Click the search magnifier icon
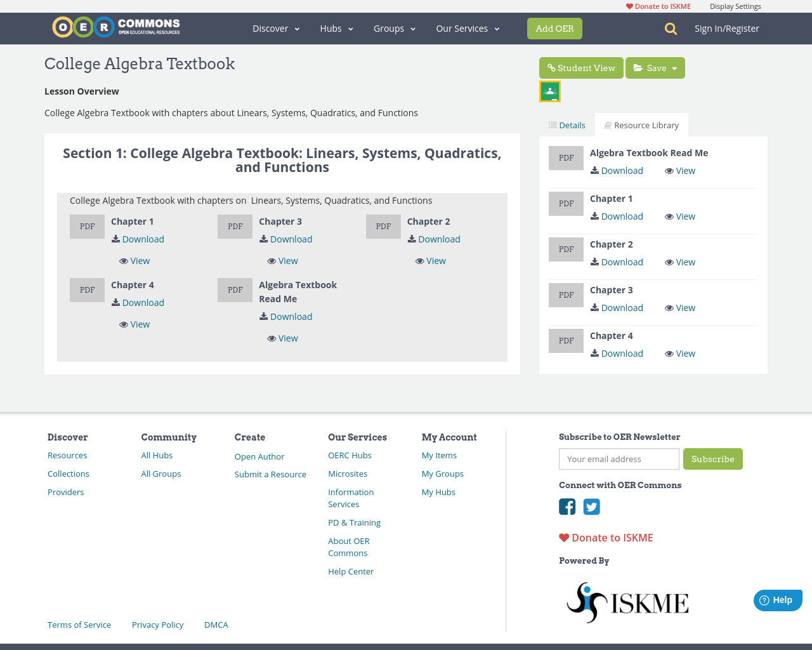The height and width of the screenshot is (650, 812). coord(671,29)
